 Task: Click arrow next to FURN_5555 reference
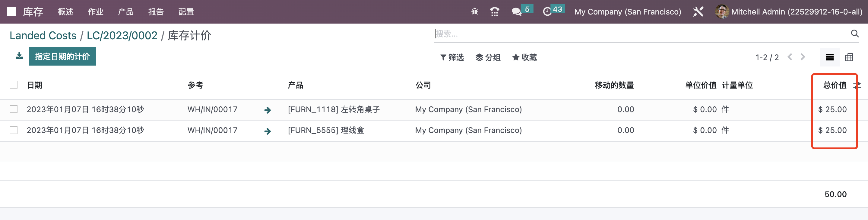[268, 131]
